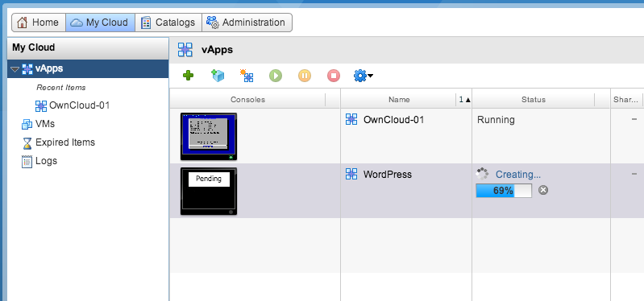Click the My Cloud panel header
The width and height of the screenshot is (644, 301).
point(88,48)
